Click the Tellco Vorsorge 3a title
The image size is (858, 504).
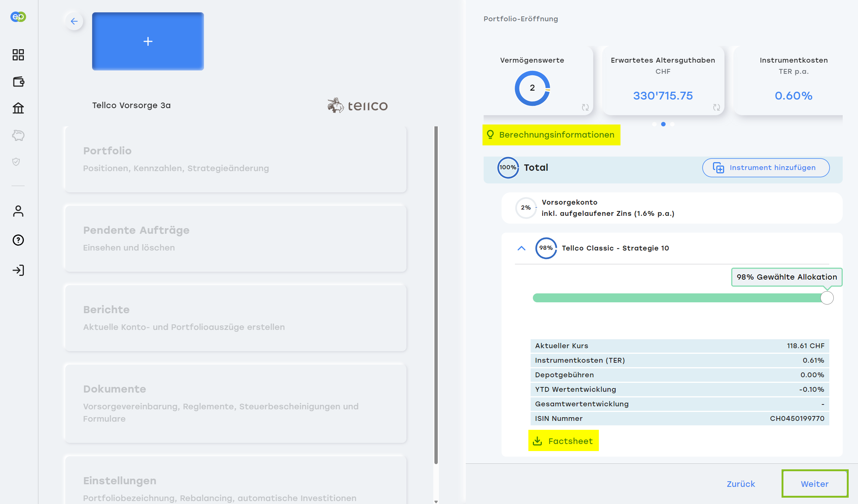132,105
